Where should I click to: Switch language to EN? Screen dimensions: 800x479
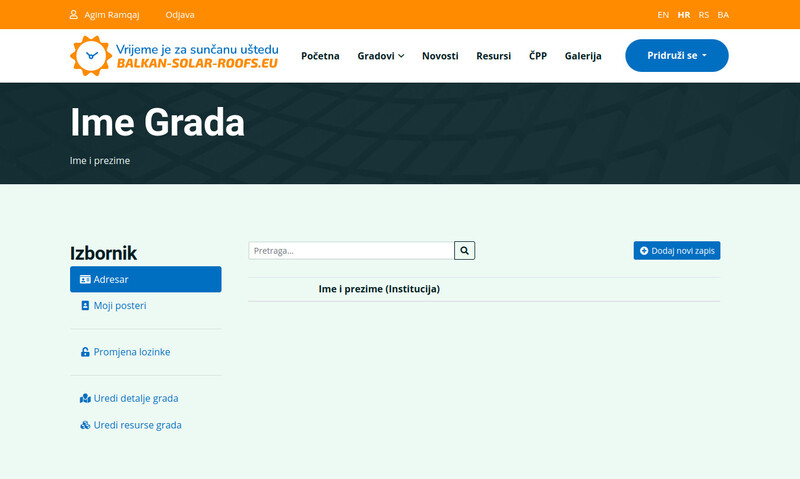[x=663, y=15]
